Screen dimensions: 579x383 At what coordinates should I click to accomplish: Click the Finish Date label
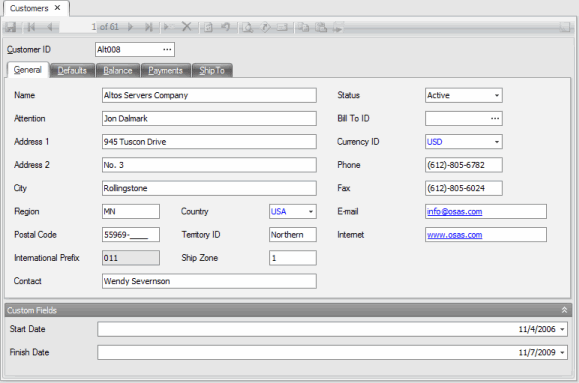point(30,352)
